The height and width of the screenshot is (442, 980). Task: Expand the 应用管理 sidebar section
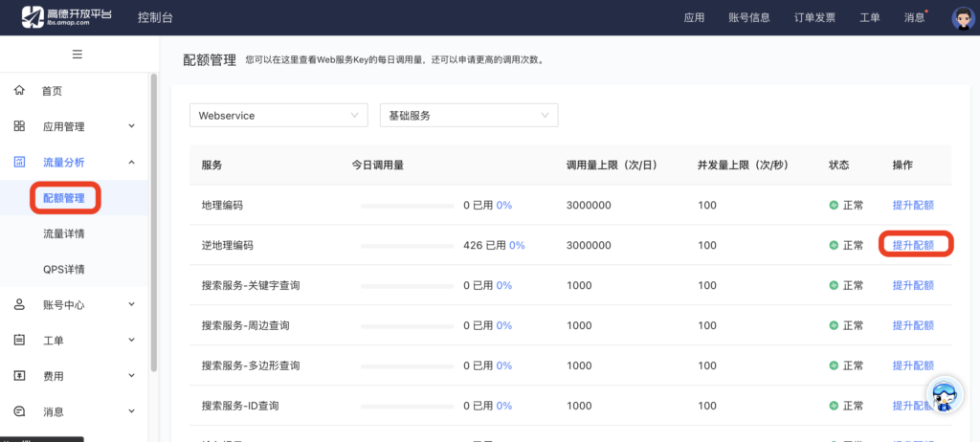click(132, 126)
